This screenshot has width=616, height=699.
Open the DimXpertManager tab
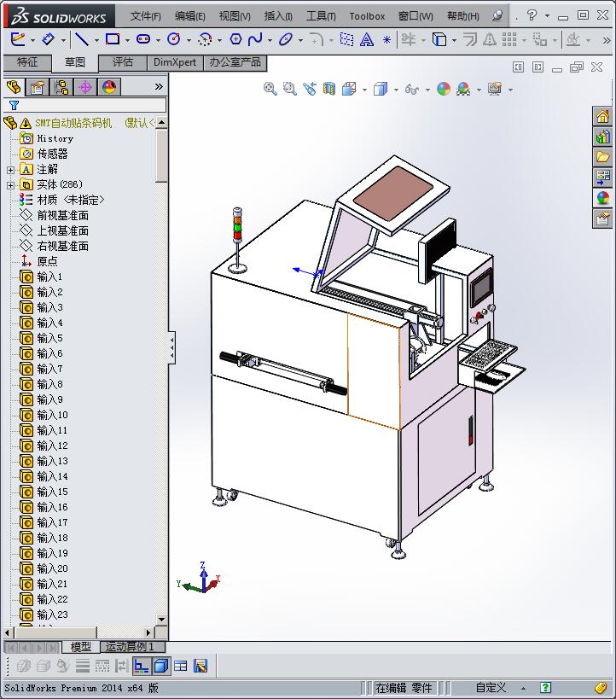coord(85,86)
